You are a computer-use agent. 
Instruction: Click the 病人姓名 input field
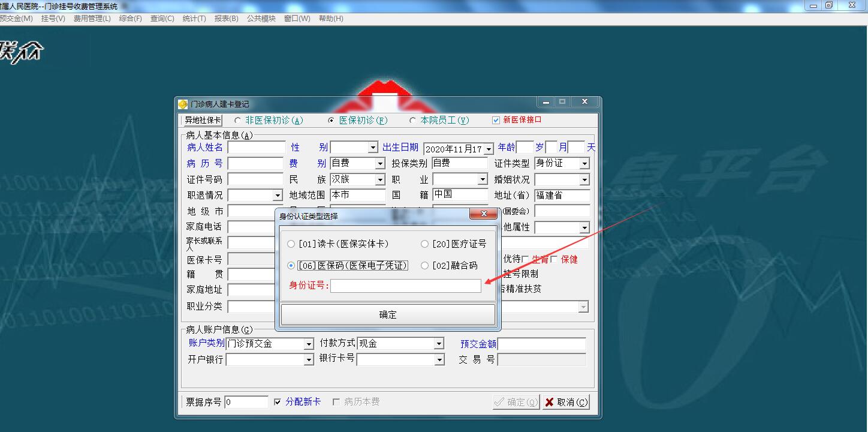tap(257, 147)
